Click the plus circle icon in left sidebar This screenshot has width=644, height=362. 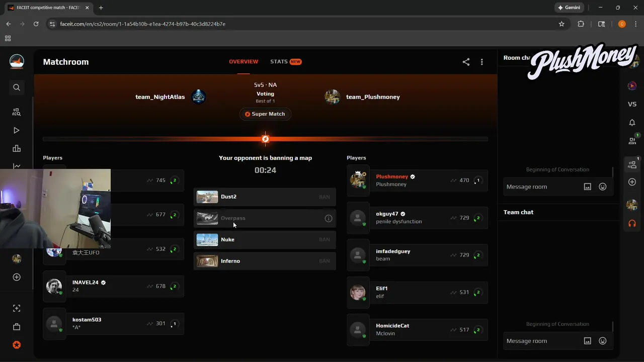point(17,277)
